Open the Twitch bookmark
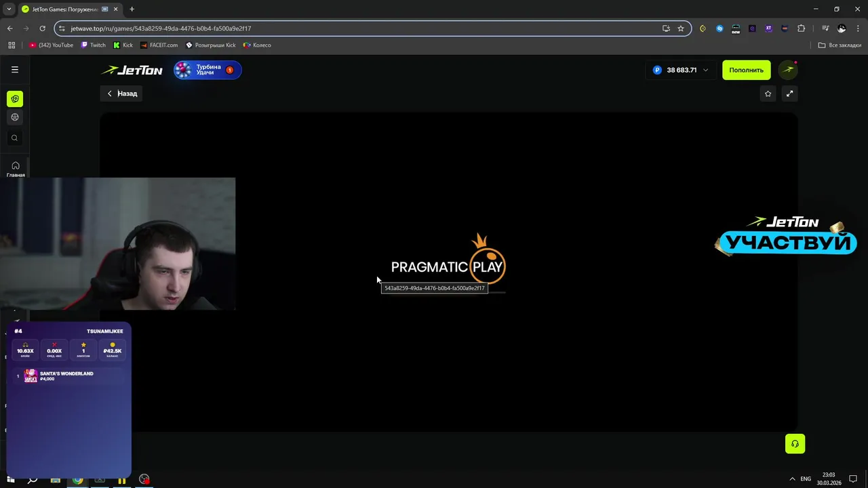868x488 pixels. [x=94, y=45]
